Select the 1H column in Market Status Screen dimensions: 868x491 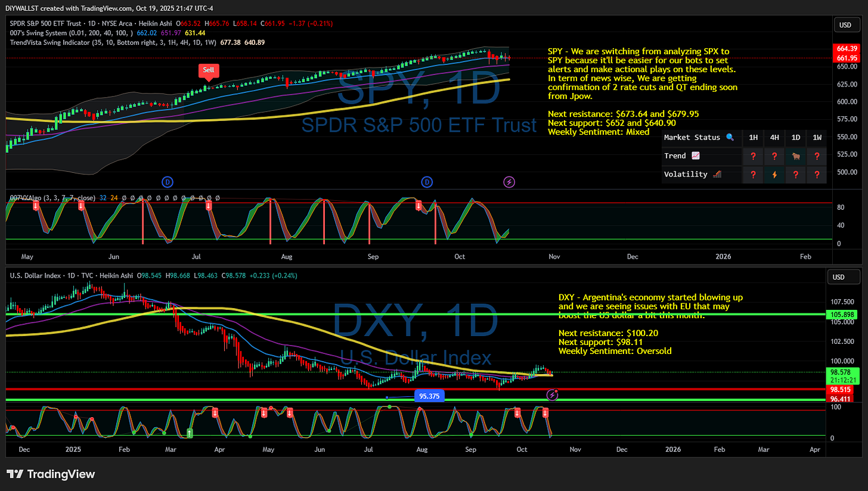[x=752, y=138]
